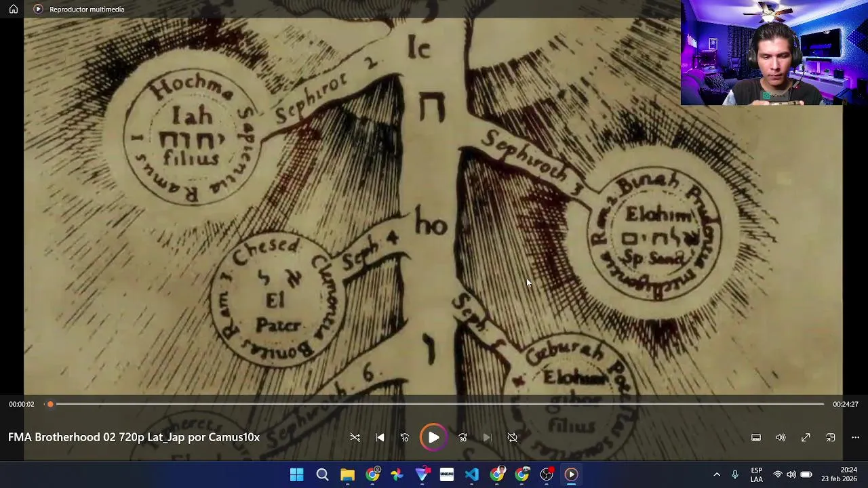
Task: Click the Reproductor multimedia app icon
Action: click(x=38, y=9)
